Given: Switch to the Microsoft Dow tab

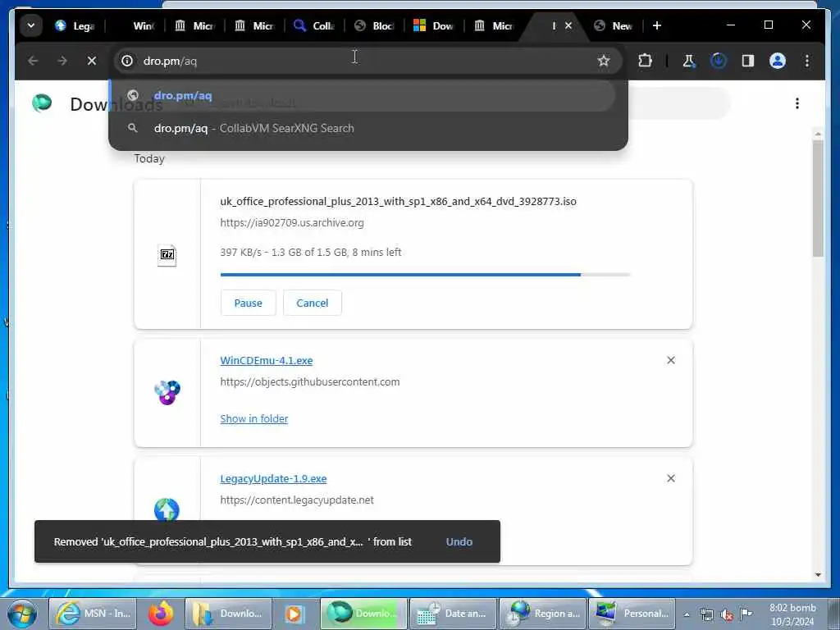Looking at the screenshot, I should (434, 25).
